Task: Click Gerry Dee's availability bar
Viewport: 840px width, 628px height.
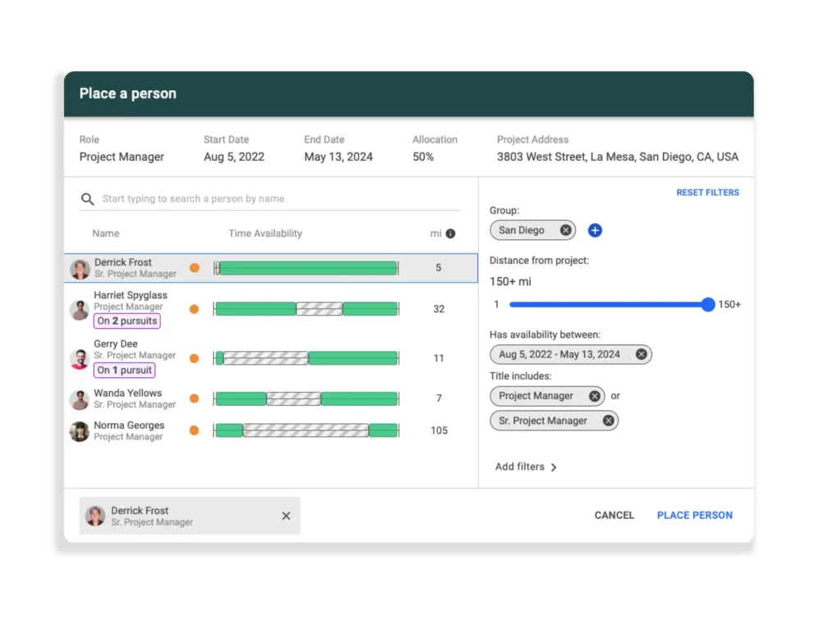Action: (x=306, y=358)
